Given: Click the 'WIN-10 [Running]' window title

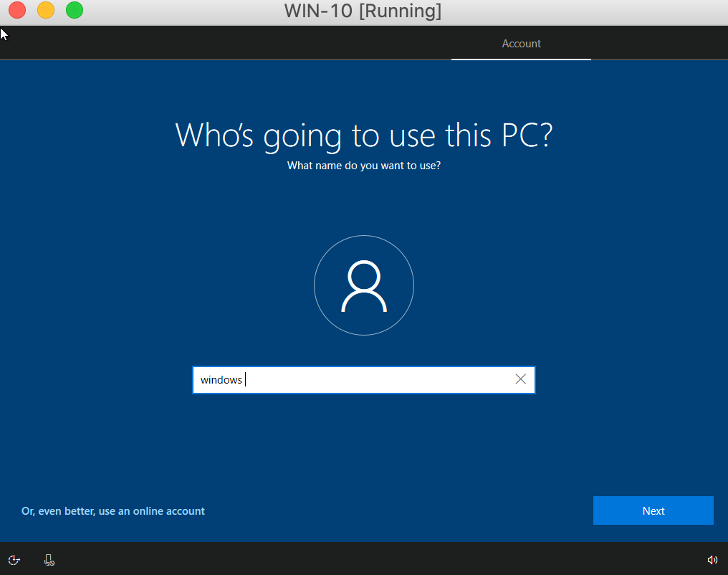Looking at the screenshot, I should tap(363, 11).
